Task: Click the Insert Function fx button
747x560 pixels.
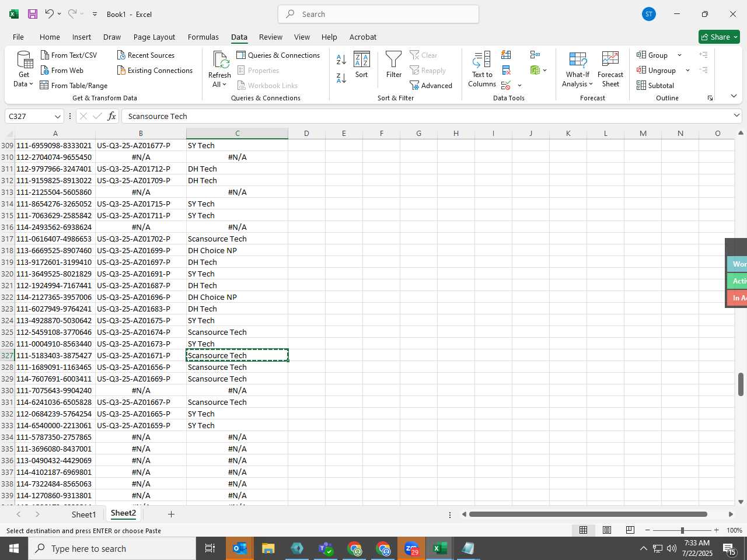Action: (111, 116)
